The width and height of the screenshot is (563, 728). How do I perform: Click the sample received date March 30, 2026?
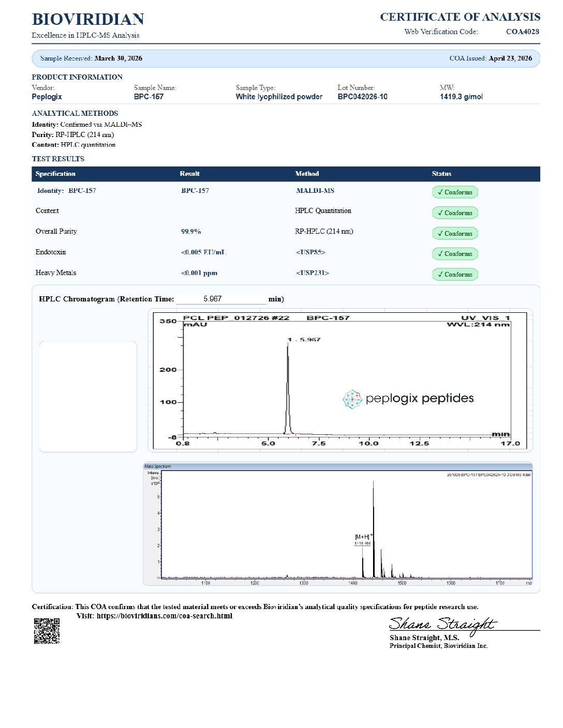coord(118,58)
